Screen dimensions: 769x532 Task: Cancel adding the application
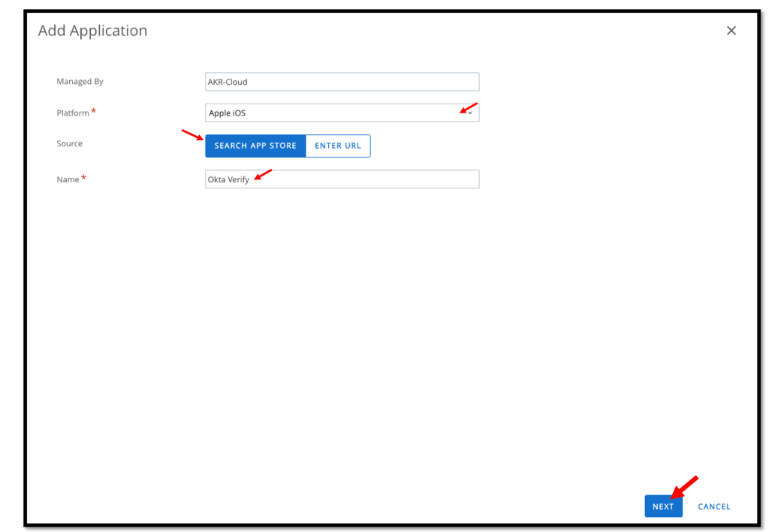713,506
